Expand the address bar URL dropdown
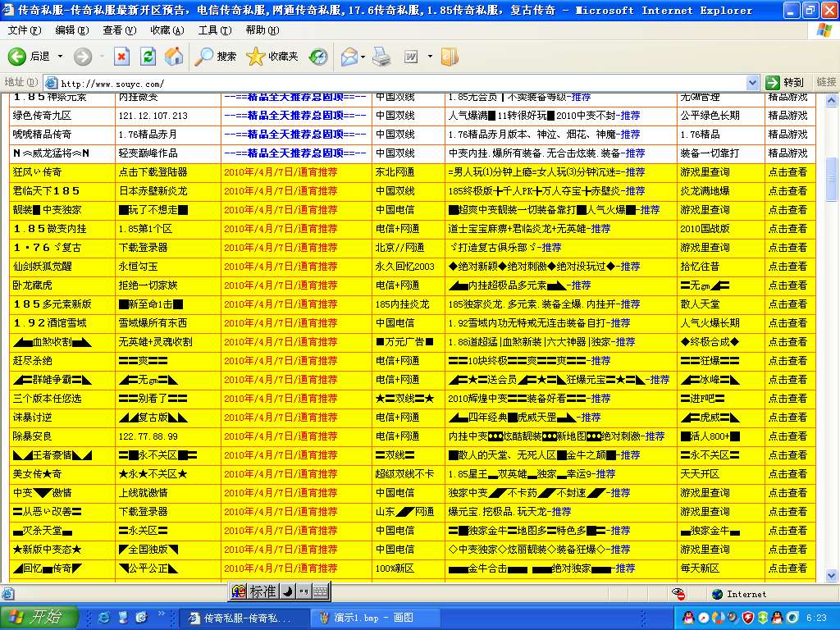 point(753,83)
